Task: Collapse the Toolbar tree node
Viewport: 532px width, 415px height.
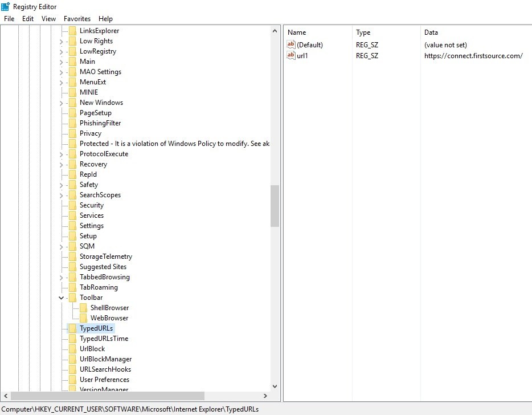Action: (62, 298)
